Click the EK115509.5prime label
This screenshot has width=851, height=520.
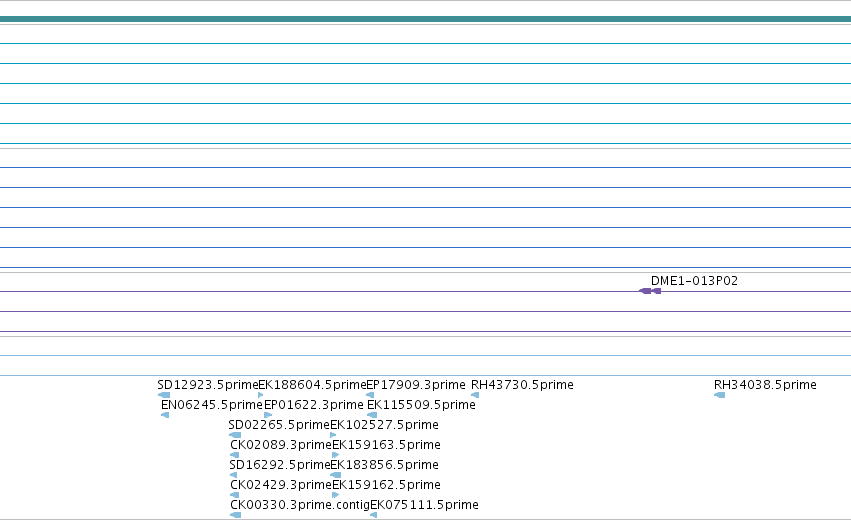point(421,405)
